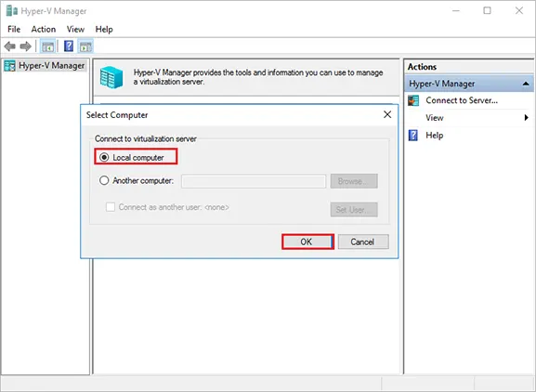The image size is (536, 392).
Task: Tick Connect as another user checkbox
Action: coord(111,207)
